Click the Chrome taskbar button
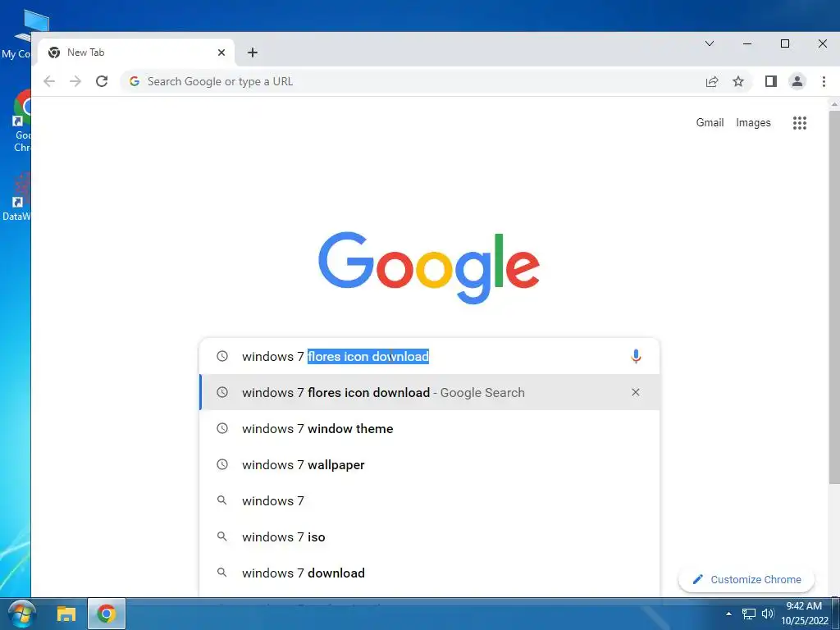Image resolution: width=840 pixels, height=630 pixels. (x=107, y=614)
